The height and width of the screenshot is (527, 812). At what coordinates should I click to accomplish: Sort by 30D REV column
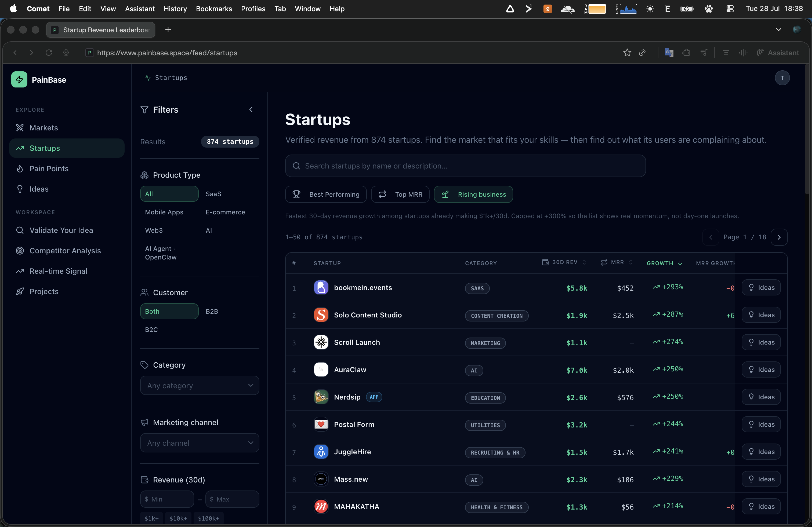[x=564, y=262]
